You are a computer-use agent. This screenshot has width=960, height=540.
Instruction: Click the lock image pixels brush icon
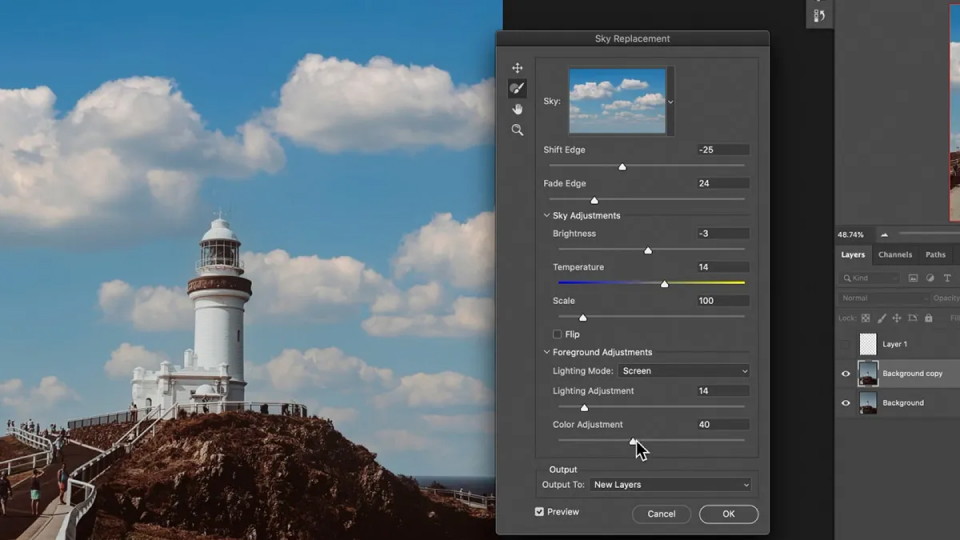pos(881,318)
